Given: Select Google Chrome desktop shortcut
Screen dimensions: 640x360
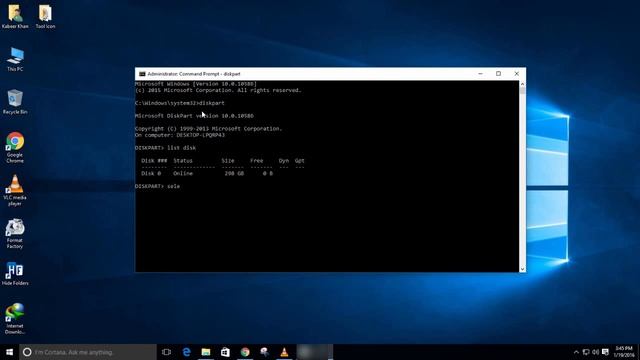Looking at the screenshot, I should (15, 147).
